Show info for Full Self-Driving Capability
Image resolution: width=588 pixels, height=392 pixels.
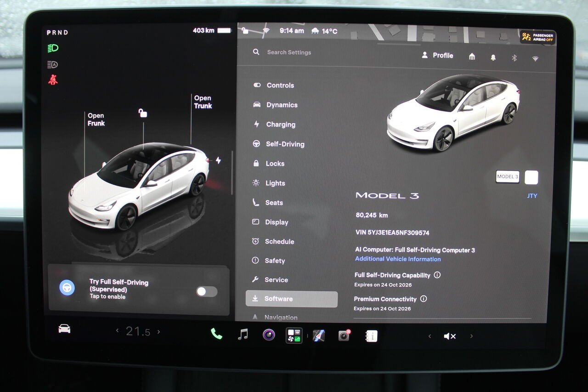coord(437,275)
